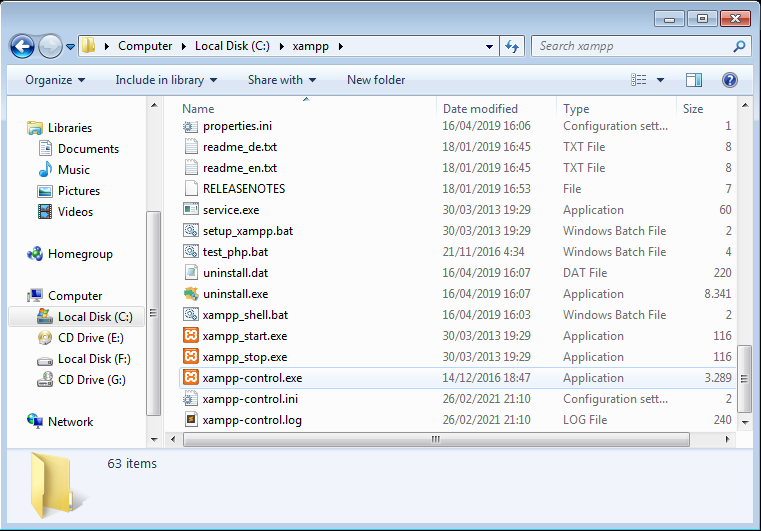This screenshot has height=531, width=761.
Task: Open the Organize menu
Action: 55,80
